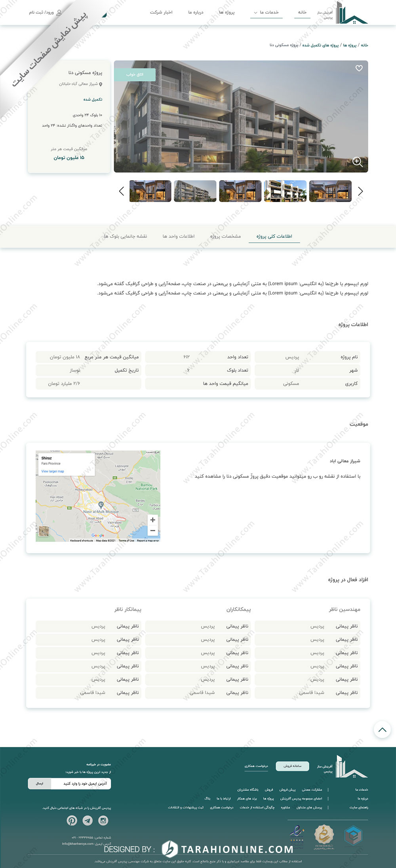Screen dimensions: 396x868
Task: Click the پیمکانکاران column heading
Action: pos(238,610)
